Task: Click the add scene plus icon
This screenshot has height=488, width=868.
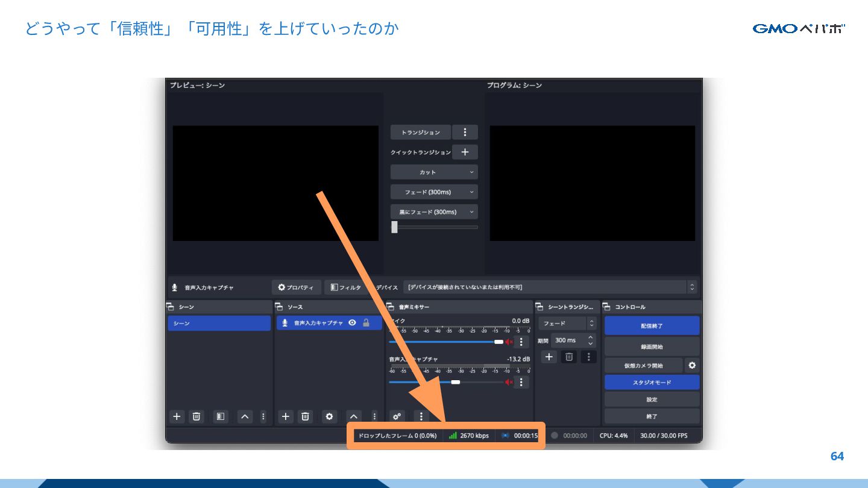Action: 177,416
